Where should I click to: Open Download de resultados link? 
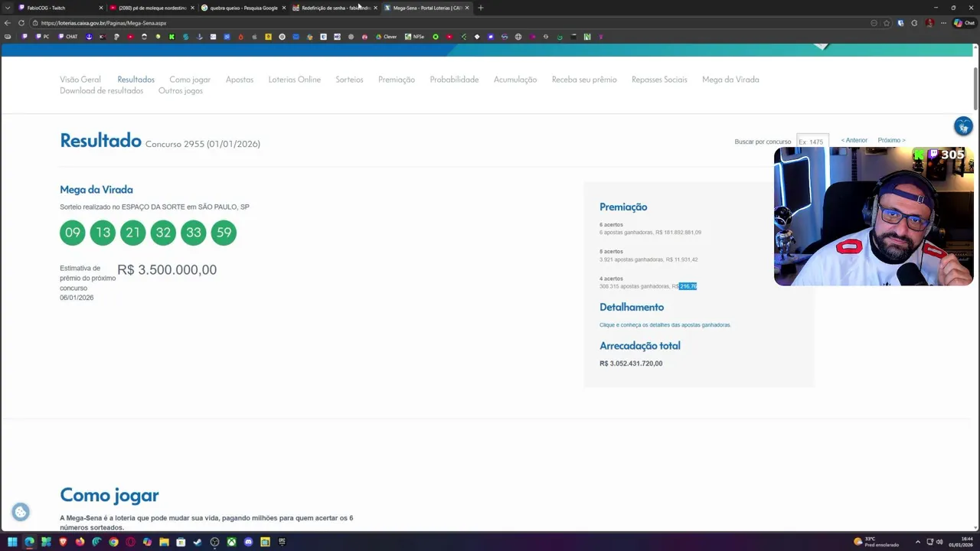(x=101, y=91)
